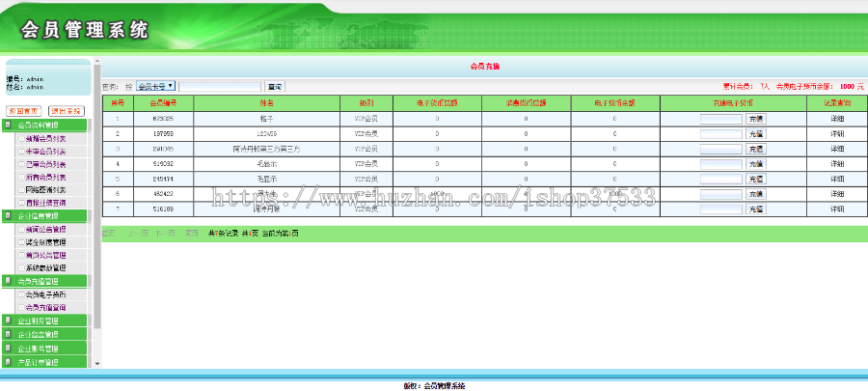Open 详细 record link for row 2

[x=837, y=134]
